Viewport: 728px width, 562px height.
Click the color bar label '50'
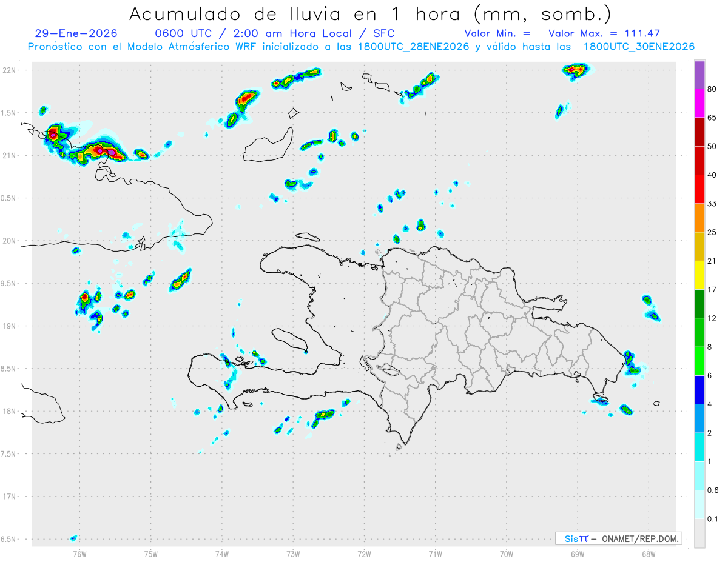click(712, 146)
